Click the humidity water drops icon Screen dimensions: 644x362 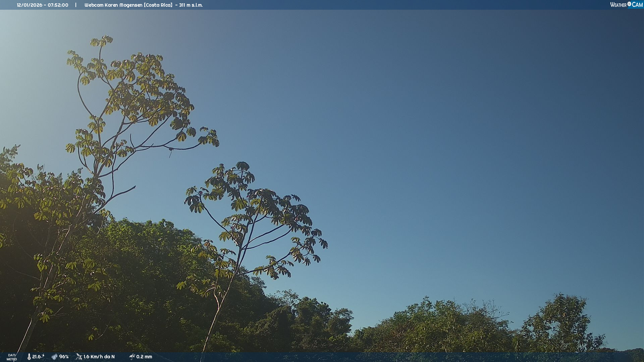(54, 357)
